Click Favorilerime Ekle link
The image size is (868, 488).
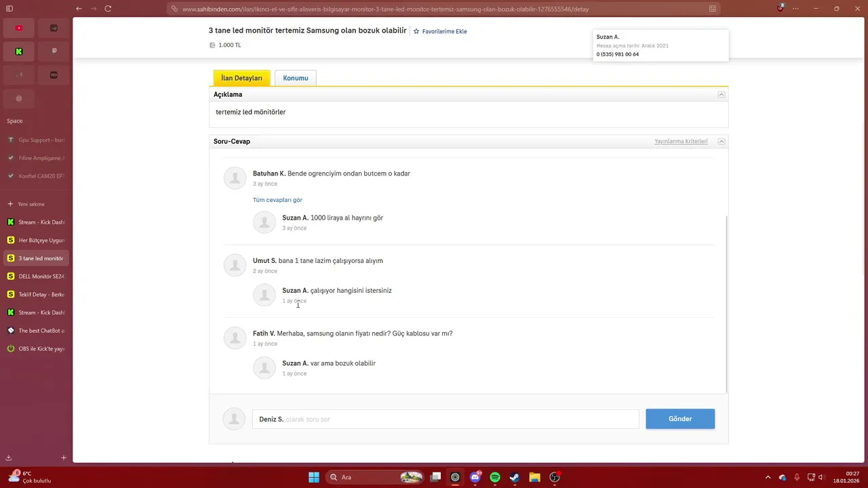444,31
